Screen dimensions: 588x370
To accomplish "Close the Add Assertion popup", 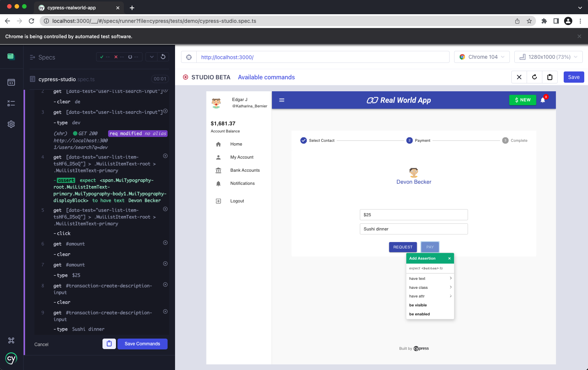I will pos(449,259).
